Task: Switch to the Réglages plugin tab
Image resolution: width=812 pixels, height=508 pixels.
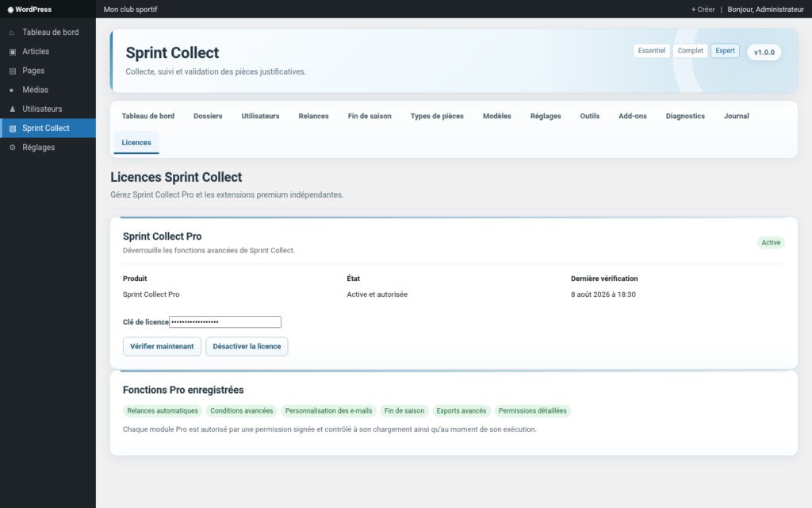Action: click(x=546, y=116)
